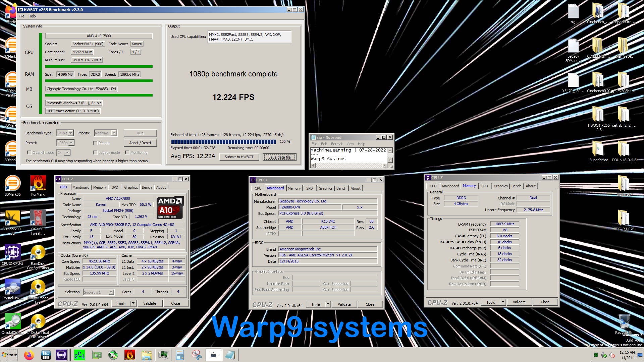Toggle the Pmode checkbox
The width and height of the screenshot is (644, 362).
tap(95, 143)
